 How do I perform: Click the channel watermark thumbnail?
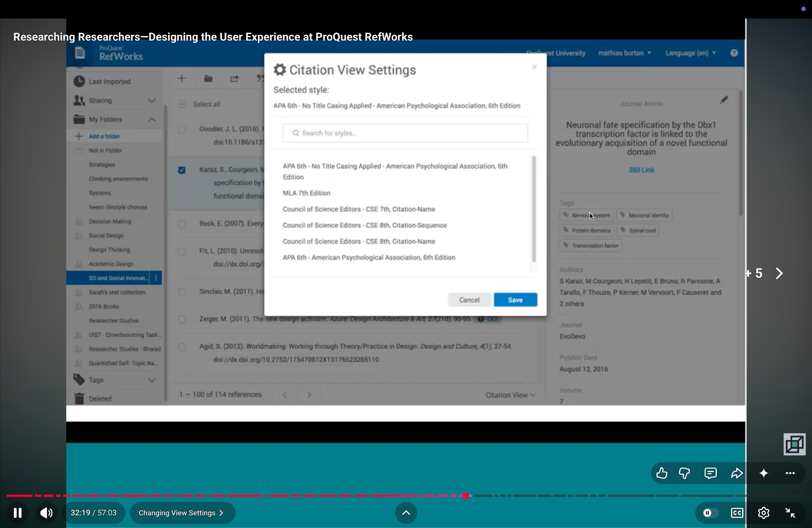pyautogui.click(x=794, y=444)
